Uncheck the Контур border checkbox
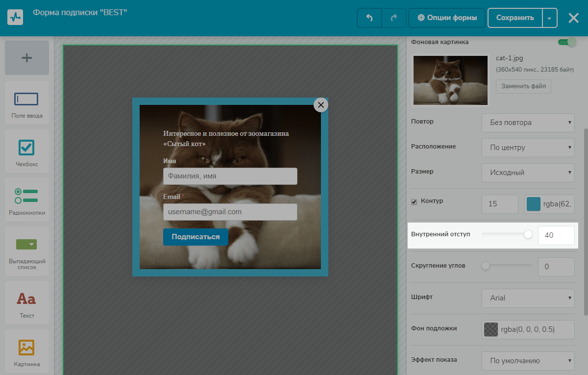The width and height of the screenshot is (588, 375). click(x=414, y=201)
